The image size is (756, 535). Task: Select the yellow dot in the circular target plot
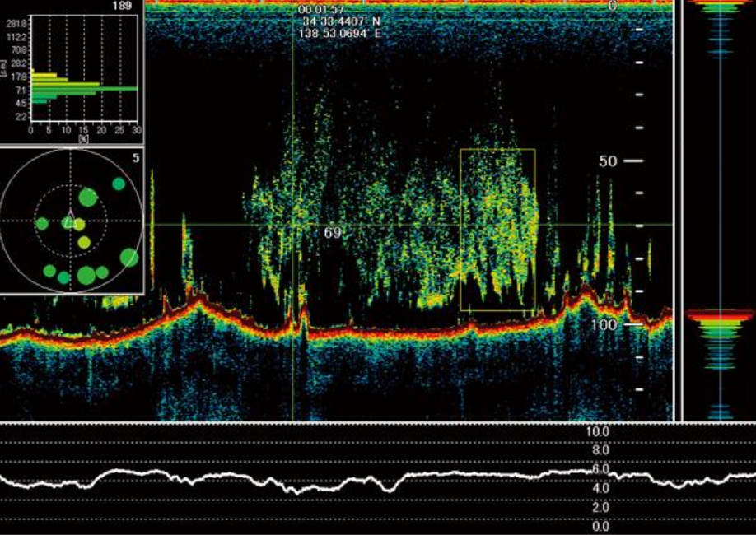pos(83,243)
